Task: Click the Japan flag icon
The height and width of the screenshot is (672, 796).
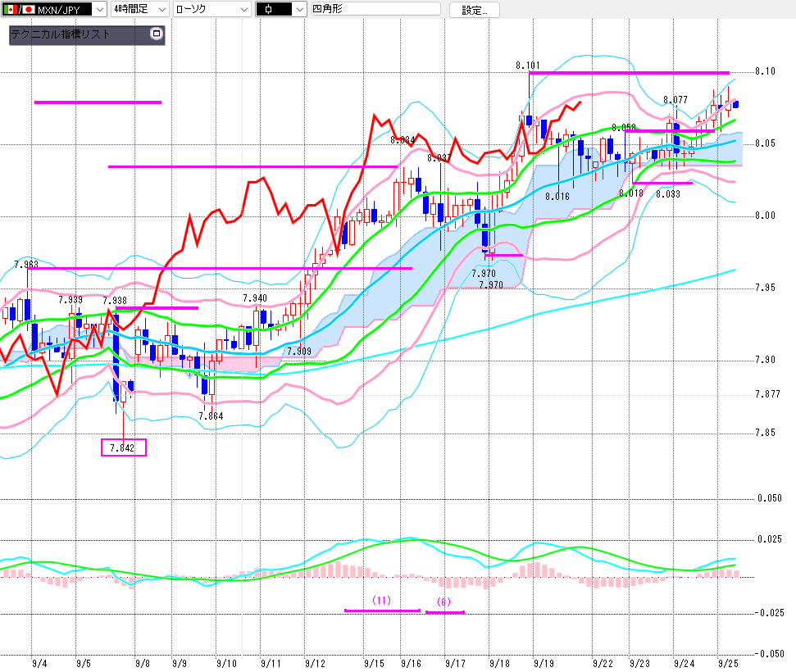Action: coord(29,10)
